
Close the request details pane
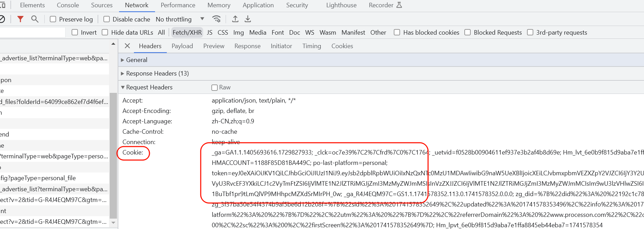tap(127, 46)
